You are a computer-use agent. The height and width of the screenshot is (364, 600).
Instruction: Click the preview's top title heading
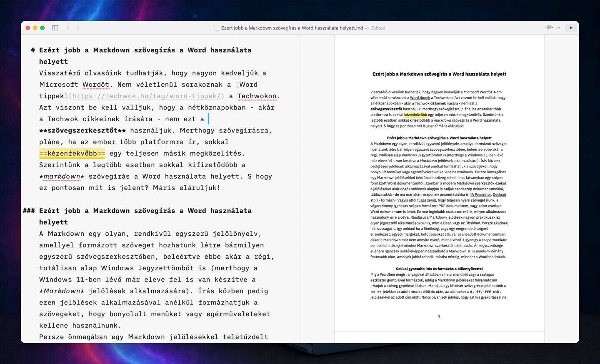pyautogui.click(x=439, y=74)
